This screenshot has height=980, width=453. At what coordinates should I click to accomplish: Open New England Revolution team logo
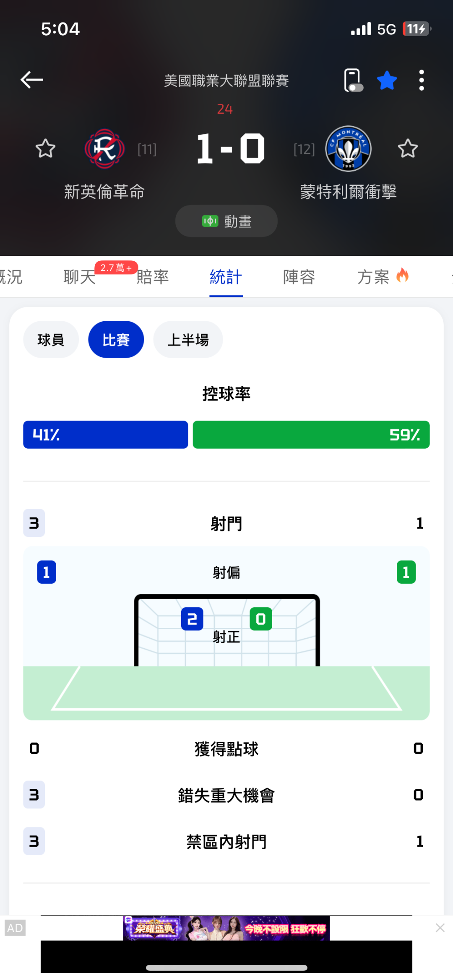(x=104, y=148)
